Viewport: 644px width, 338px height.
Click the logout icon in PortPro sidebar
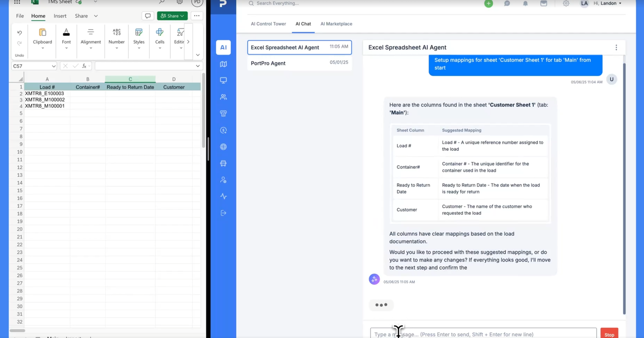click(223, 213)
